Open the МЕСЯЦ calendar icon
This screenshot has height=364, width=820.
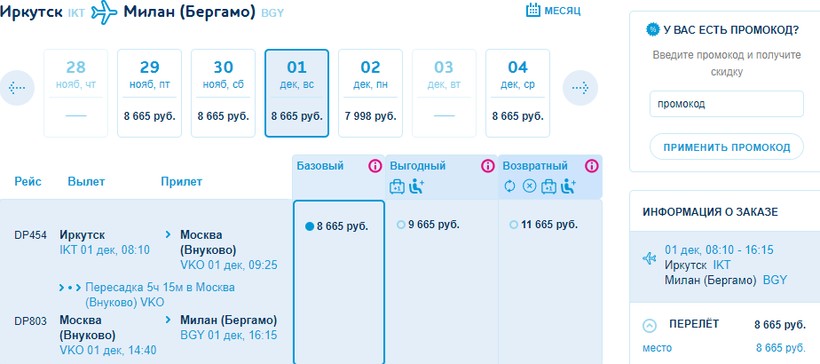point(533,10)
